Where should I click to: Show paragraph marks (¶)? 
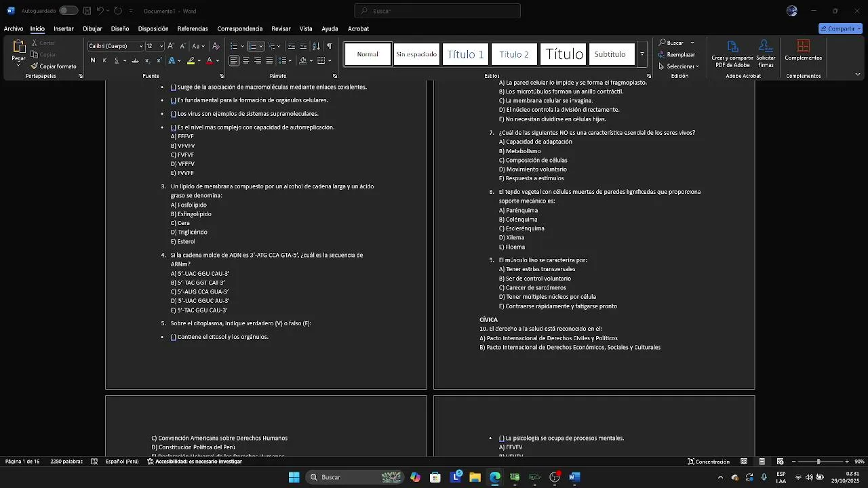pos(329,46)
